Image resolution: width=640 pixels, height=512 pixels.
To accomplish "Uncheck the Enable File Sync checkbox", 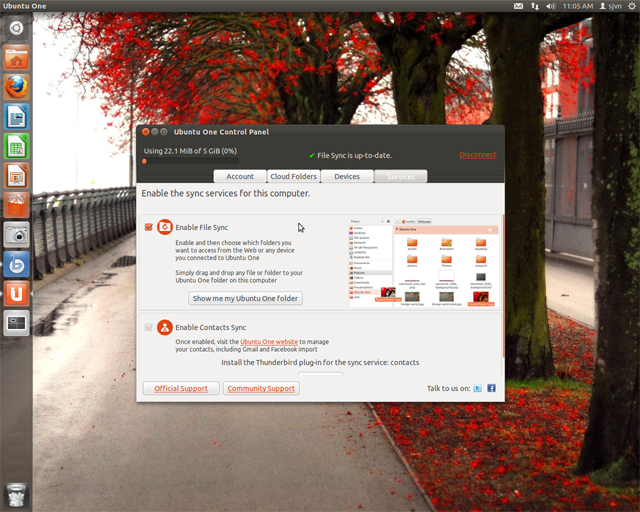I will tap(149, 227).
